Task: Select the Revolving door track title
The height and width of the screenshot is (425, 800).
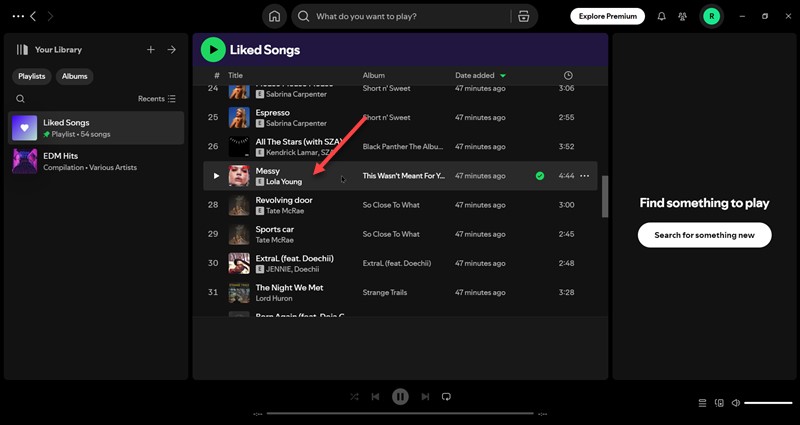Action: pyautogui.click(x=284, y=200)
